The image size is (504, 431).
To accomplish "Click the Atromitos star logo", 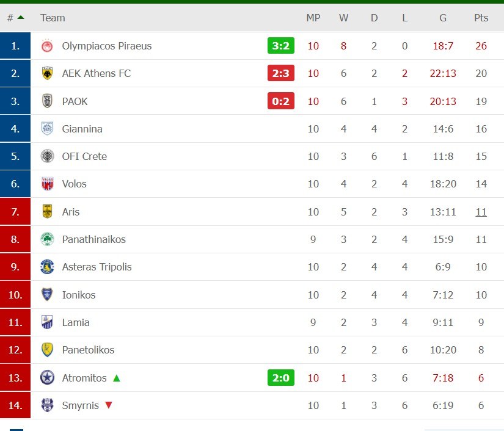I will pos(47,378).
